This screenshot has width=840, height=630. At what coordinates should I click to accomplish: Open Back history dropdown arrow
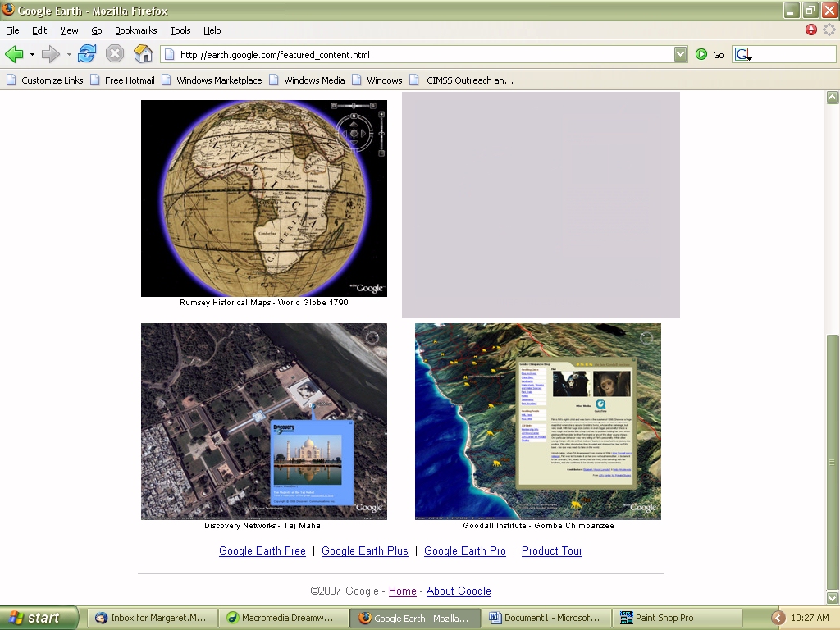(x=32, y=55)
